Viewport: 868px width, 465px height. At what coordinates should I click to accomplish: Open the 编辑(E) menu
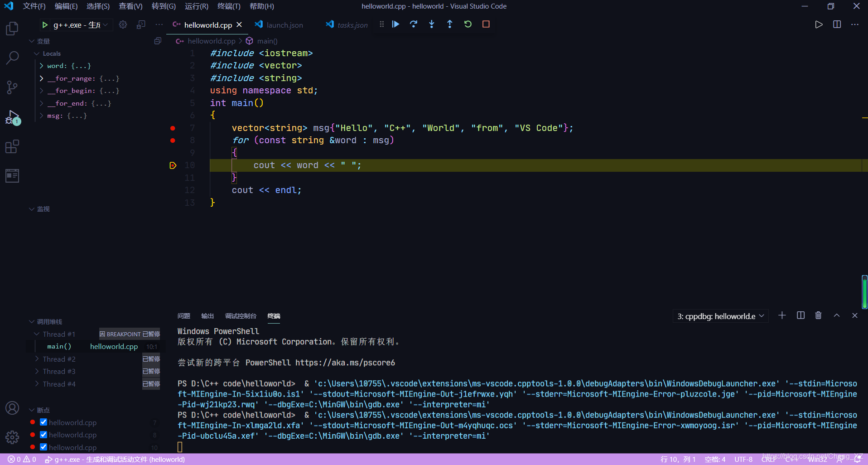[x=66, y=6]
